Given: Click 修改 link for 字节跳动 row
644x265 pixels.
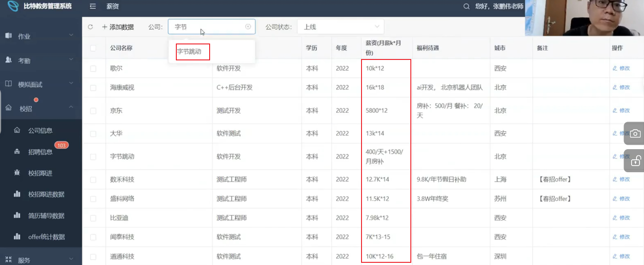Looking at the screenshot, I should (624, 157).
